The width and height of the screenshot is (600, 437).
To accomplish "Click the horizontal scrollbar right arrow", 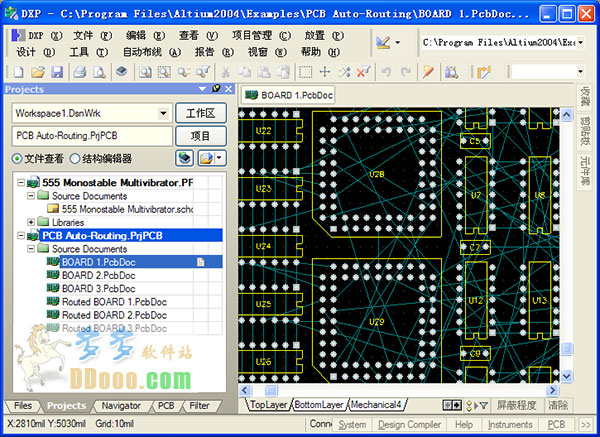I will pos(552,390).
